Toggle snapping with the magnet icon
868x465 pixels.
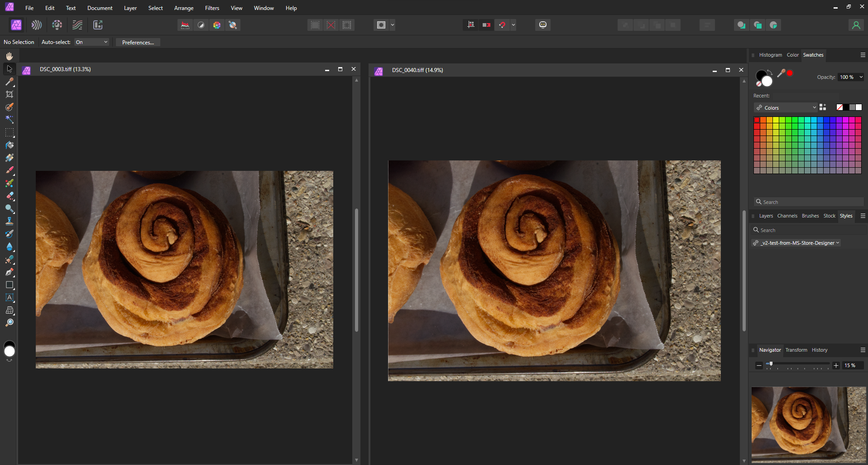point(503,25)
